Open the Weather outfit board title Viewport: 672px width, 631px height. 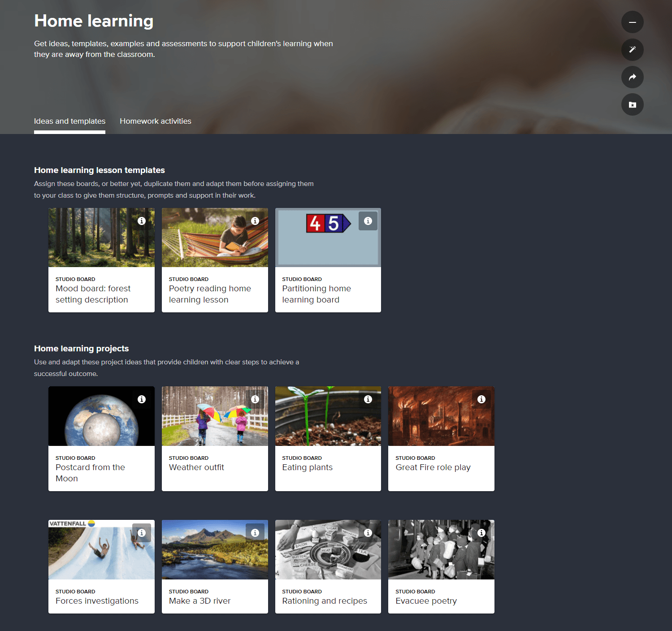(196, 467)
